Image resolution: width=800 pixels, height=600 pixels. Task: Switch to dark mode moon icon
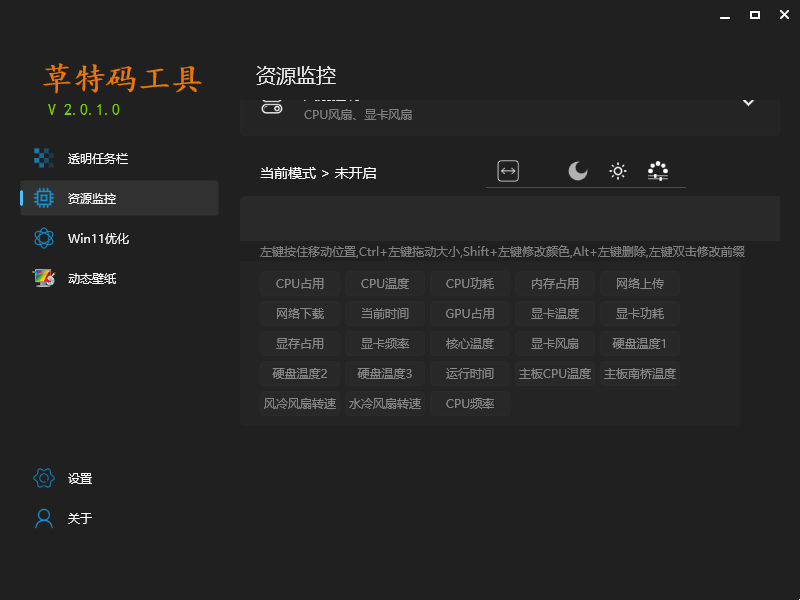[x=578, y=172]
